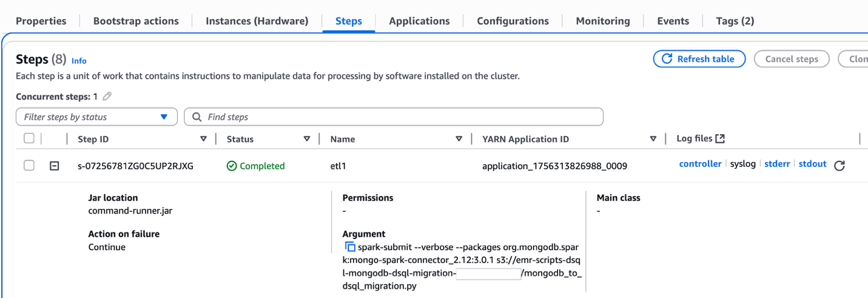Open Log files external link icon
This screenshot has width=868, height=298.
(x=720, y=138)
